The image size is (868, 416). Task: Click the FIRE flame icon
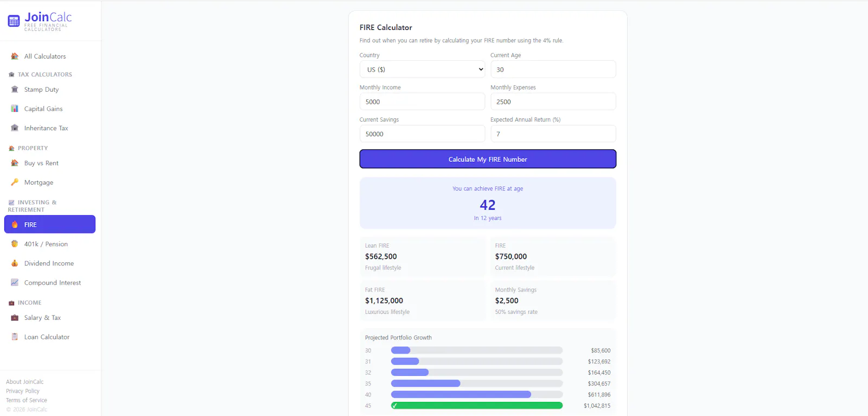coord(15,224)
